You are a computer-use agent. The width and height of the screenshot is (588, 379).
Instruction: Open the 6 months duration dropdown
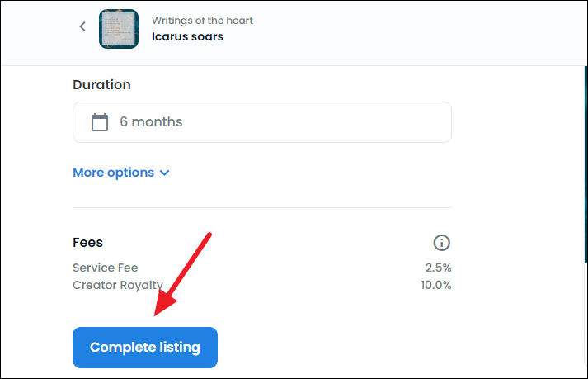pos(261,122)
